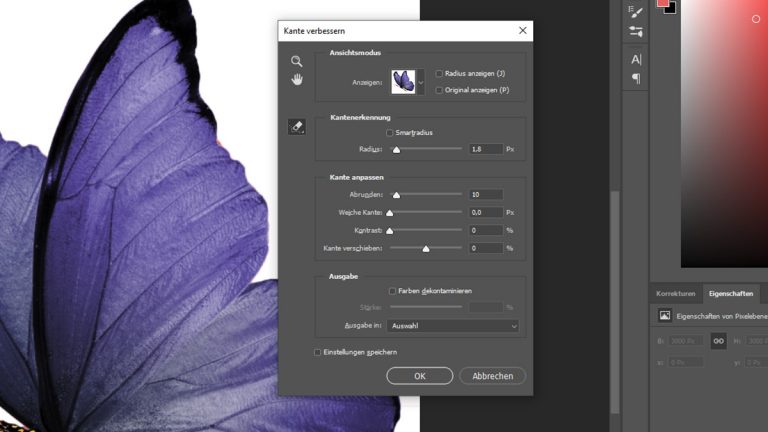
Task: Switch to the Eigenschaften tab
Action: [730, 294]
